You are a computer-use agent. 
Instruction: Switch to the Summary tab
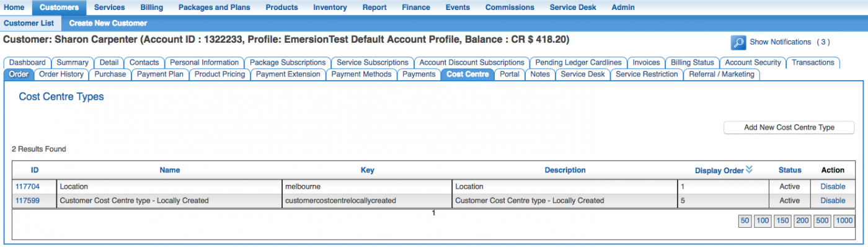coord(73,63)
